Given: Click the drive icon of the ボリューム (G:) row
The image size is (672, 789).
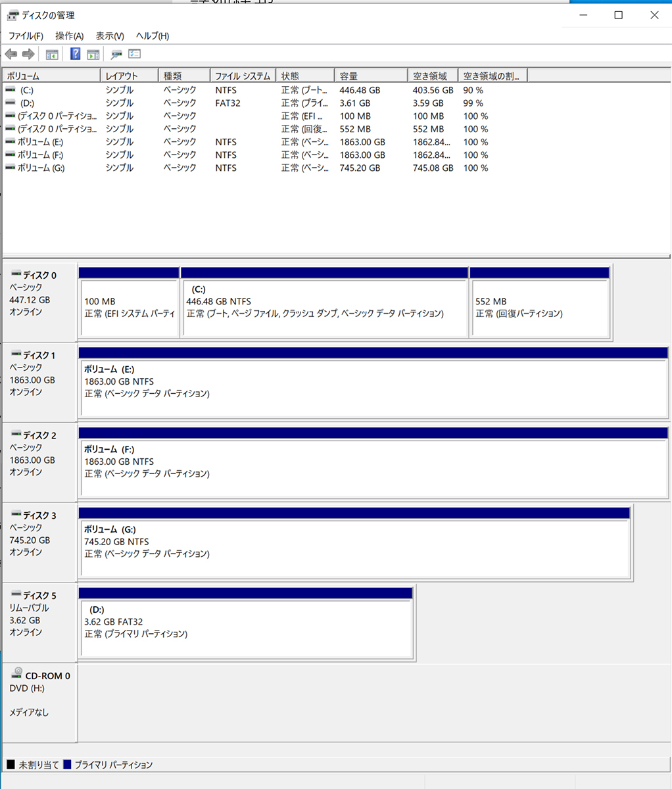Looking at the screenshot, I should 11,168.
